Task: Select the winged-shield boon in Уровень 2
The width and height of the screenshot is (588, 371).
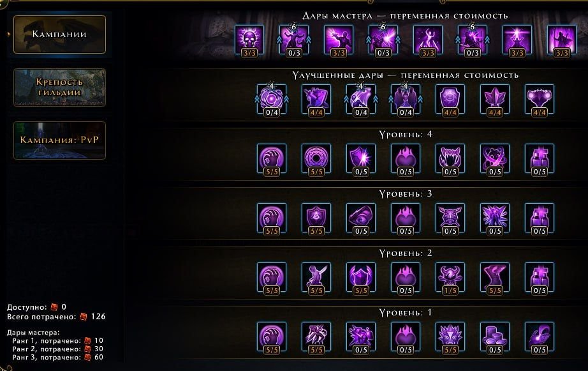Action: (x=361, y=278)
